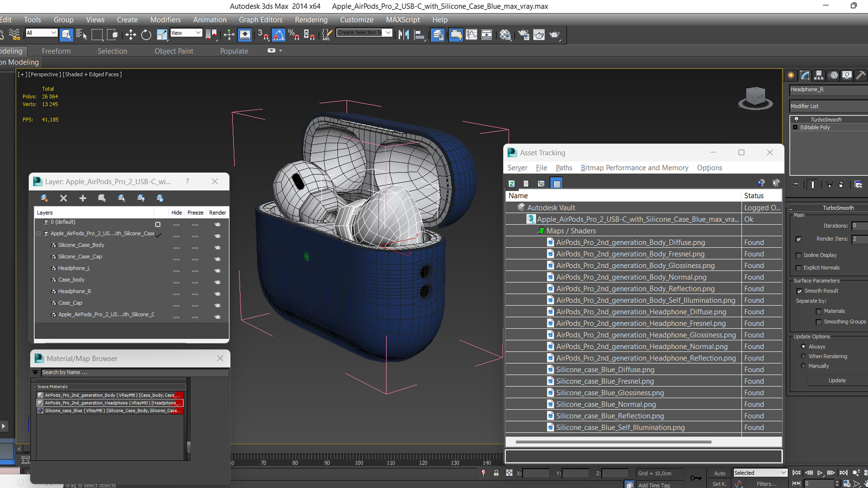Refresh the Asset Tracking list
The width and height of the screenshot is (868, 488).
click(x=512, y=183)
